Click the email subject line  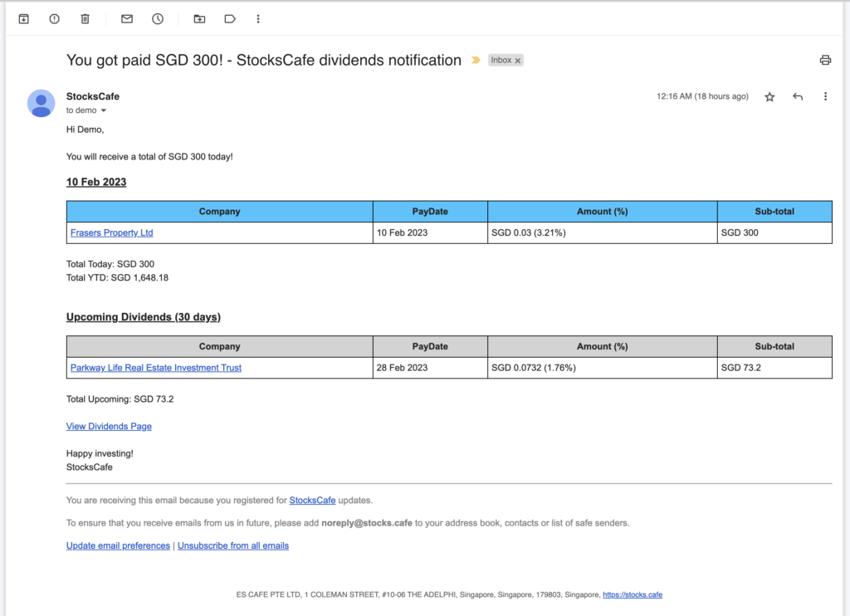(264, 61)
